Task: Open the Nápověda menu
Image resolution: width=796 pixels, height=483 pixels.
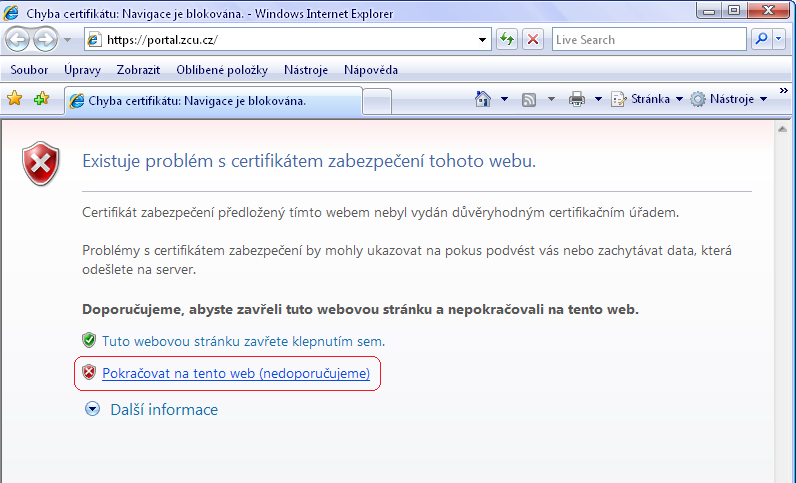Action: pos(371,70)
